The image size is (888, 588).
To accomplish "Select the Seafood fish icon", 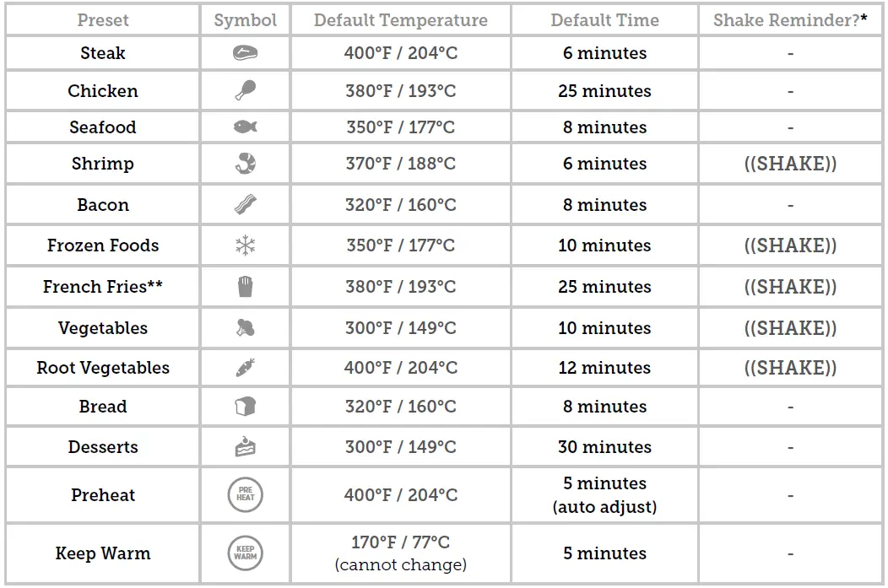I will pos(245,127).
